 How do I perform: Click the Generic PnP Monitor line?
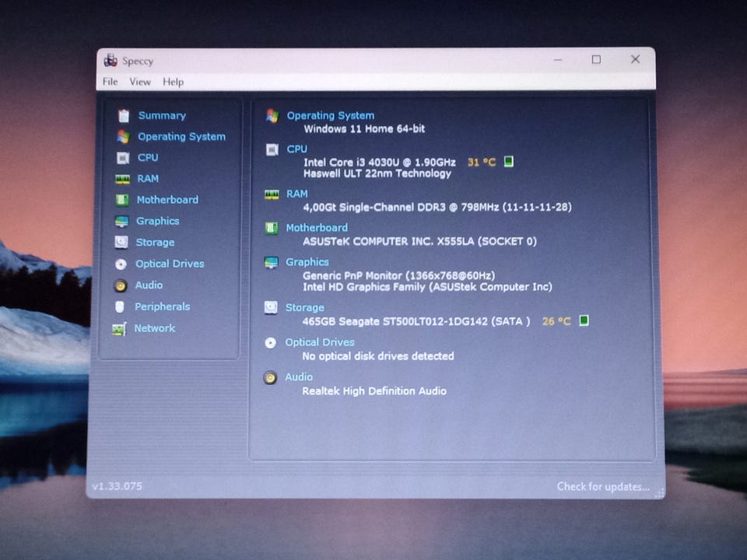(x=398, y=275)
